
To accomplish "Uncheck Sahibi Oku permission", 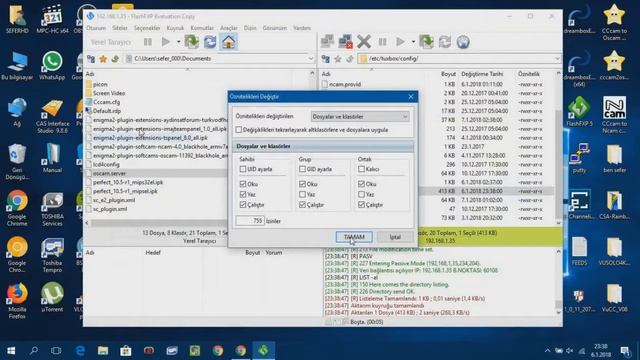I will (243, 184).
